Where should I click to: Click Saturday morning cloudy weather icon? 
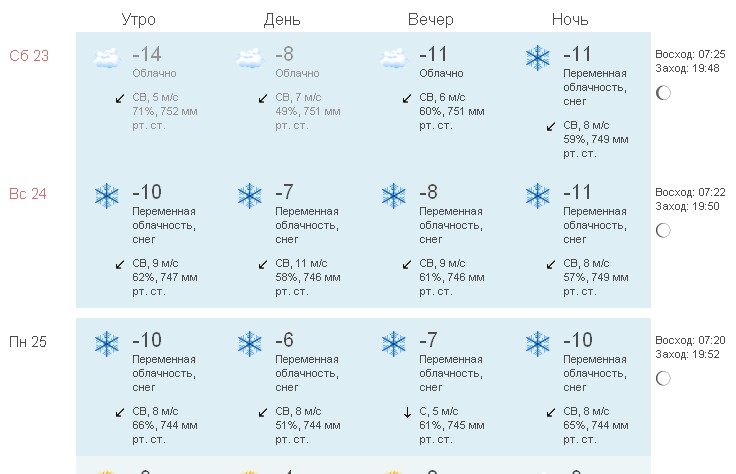pos(106,59)
